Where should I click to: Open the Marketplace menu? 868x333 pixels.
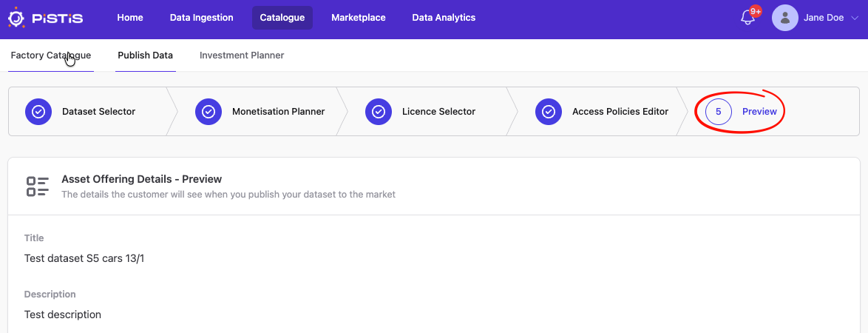coord(358,18)
